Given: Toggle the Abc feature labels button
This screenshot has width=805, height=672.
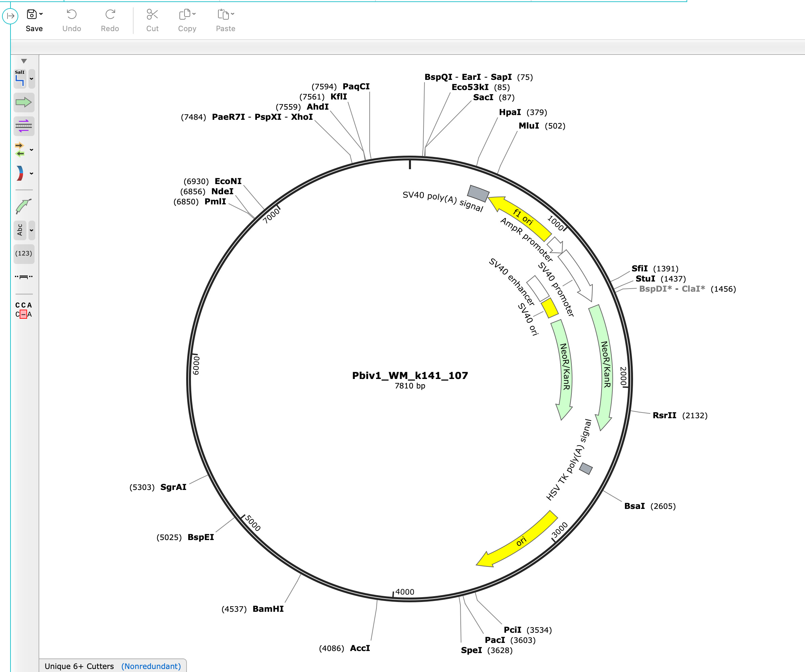Looking at the screenshot, I should 20,230.
